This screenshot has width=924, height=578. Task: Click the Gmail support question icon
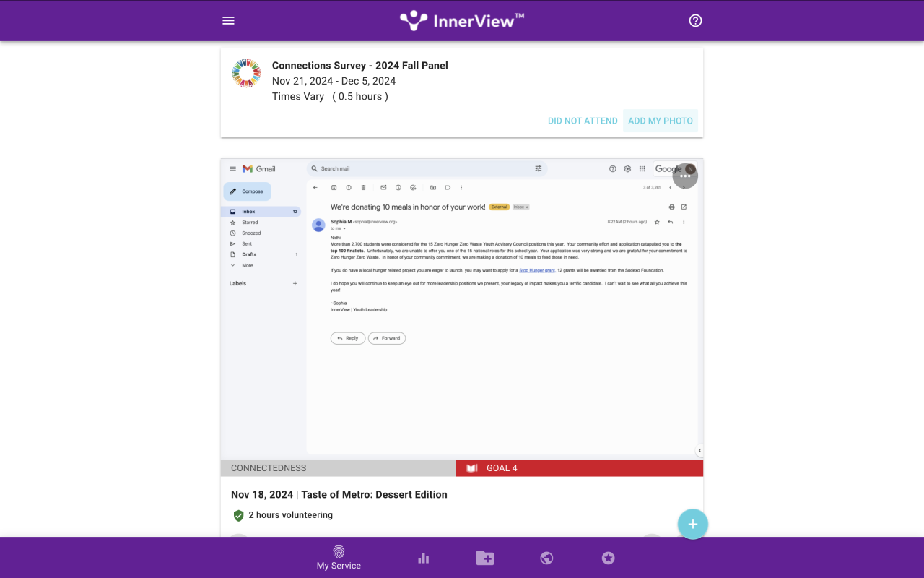coord(613,169)
